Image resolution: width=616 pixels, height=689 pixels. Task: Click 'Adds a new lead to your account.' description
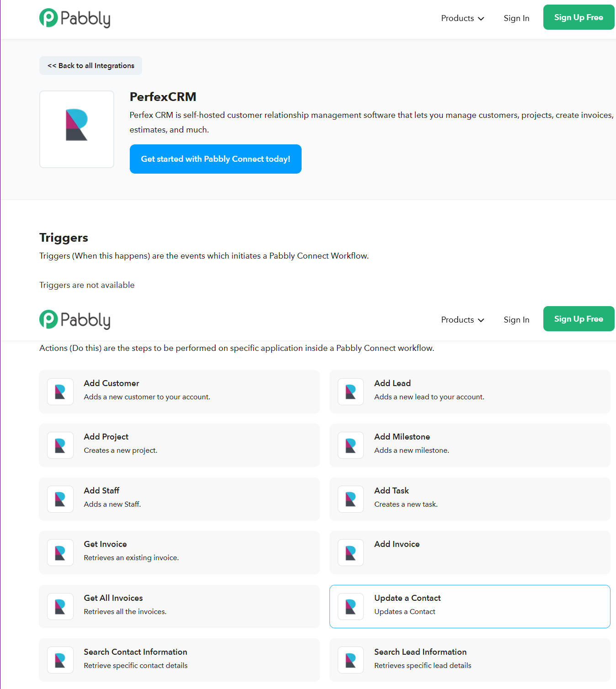(x=429, y=397)
